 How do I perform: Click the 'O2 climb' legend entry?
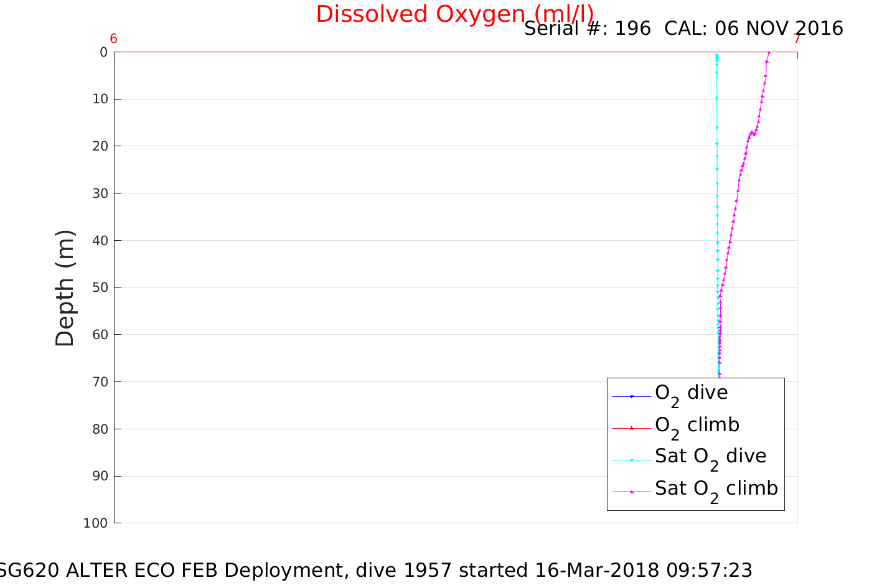[x=697, y=427]
